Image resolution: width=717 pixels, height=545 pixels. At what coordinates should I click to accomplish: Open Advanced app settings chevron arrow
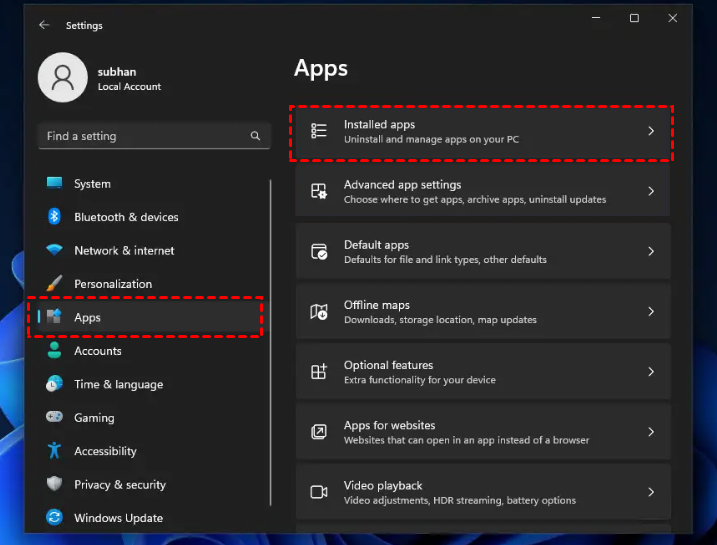(x=650, y=191)
